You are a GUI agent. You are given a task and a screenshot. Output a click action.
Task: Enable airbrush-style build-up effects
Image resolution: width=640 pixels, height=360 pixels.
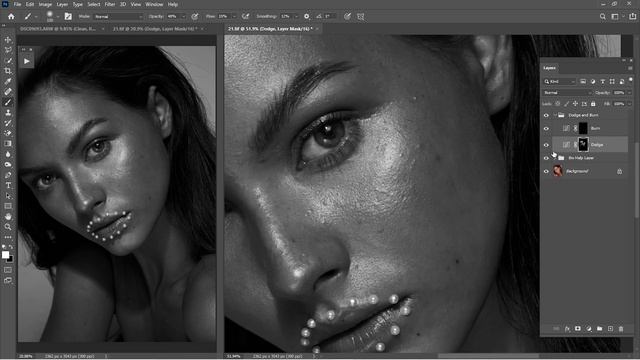[245, 16]
